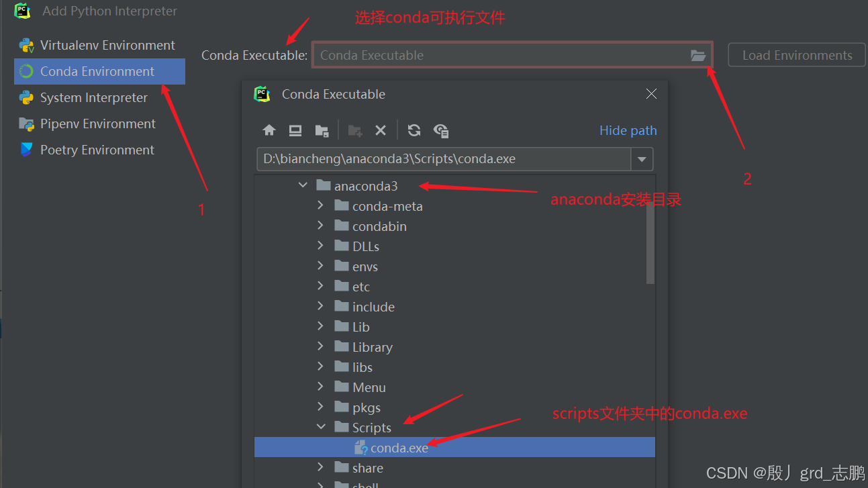Select the envs folder
868x488 pixels.
365,266
